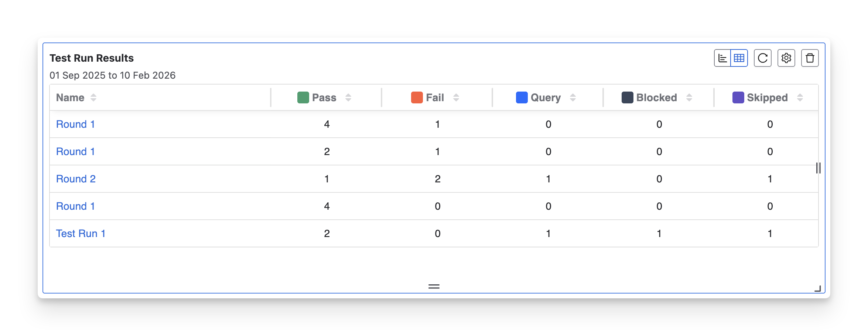Sort by Blocked column arrows

pos(689,97)
